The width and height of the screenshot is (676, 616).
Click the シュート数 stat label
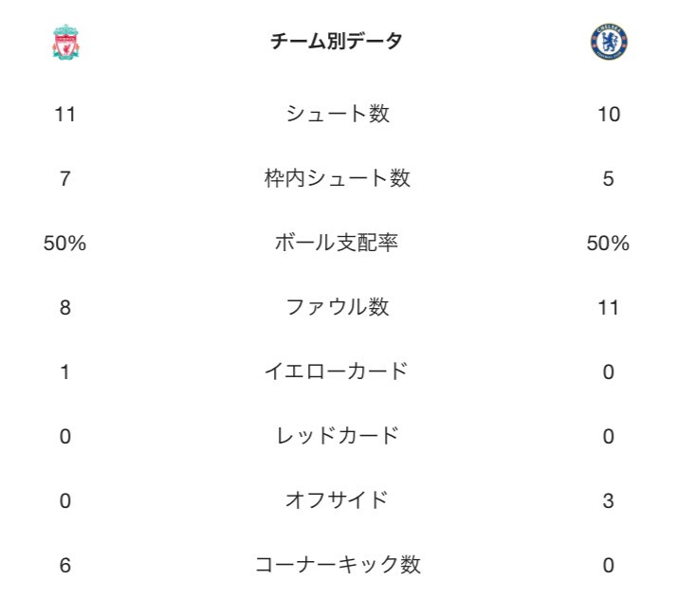[338, 114]
